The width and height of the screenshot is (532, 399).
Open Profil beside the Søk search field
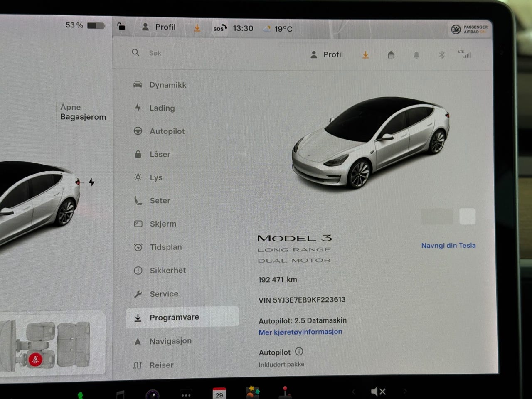(x=327, y=54)
